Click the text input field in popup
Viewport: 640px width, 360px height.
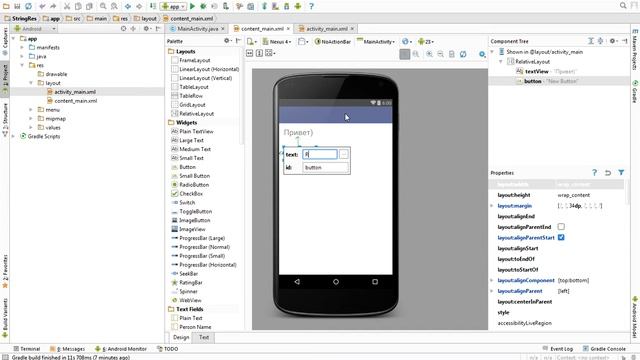pos(320,154)
